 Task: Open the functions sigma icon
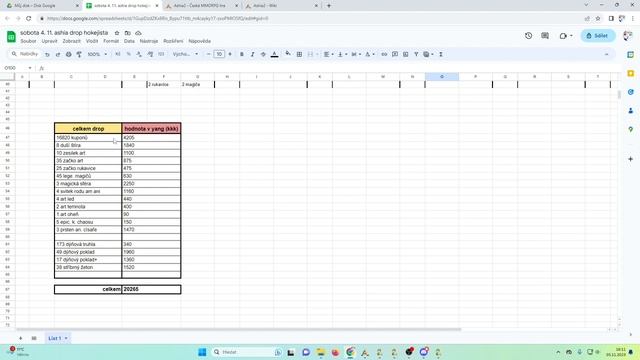pyautogui.click(x=441, y=54)
